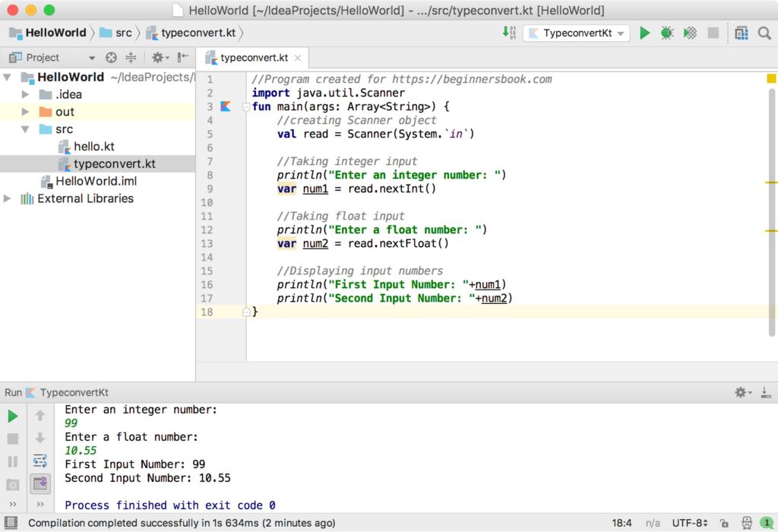Pin the Run tool window
Image resolution: width=778 pixels, height=532 pixels.
40,483
